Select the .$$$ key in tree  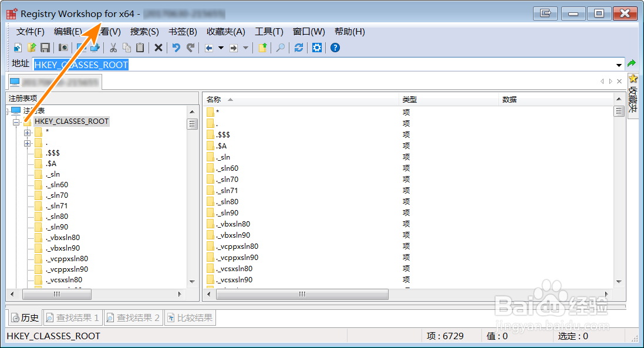[53, 153]
